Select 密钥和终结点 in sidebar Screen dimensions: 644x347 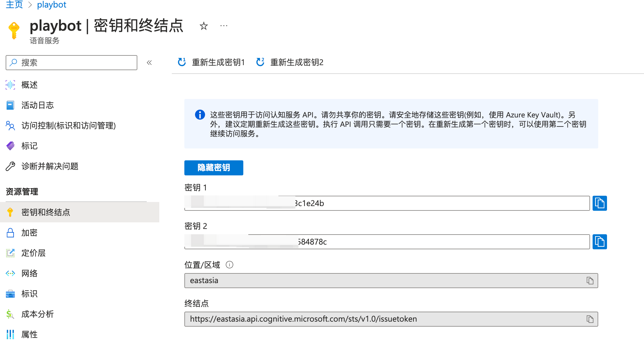pyautogui.click(x=46, y=212)
